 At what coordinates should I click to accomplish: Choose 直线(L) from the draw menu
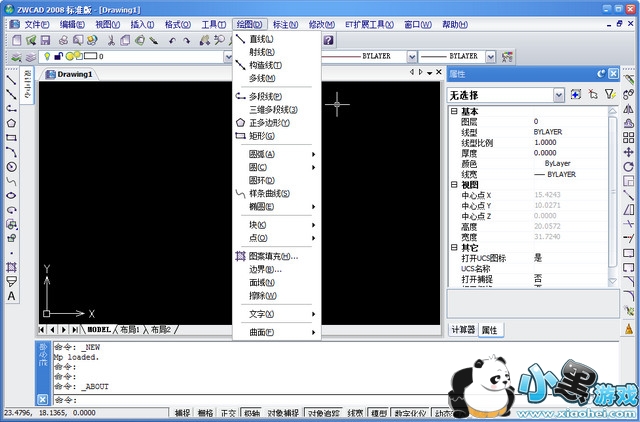pos(277,39)
